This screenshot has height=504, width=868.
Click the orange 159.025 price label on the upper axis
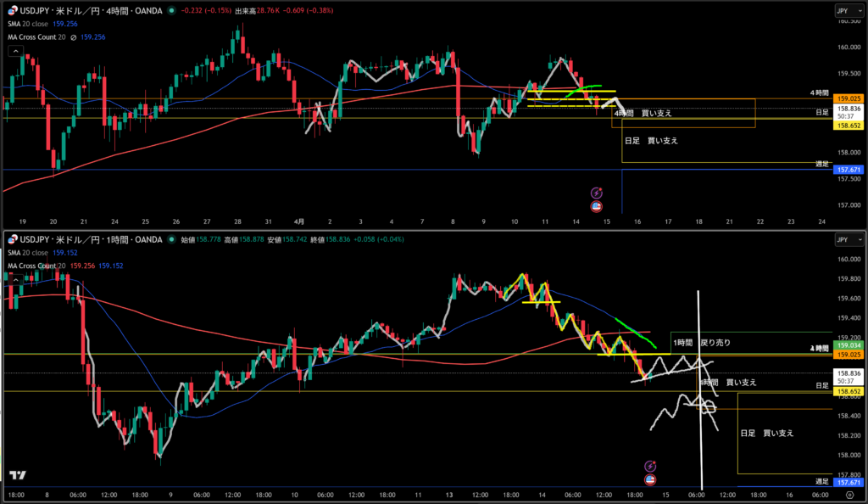pyautogui.click(x=849, y=98)
